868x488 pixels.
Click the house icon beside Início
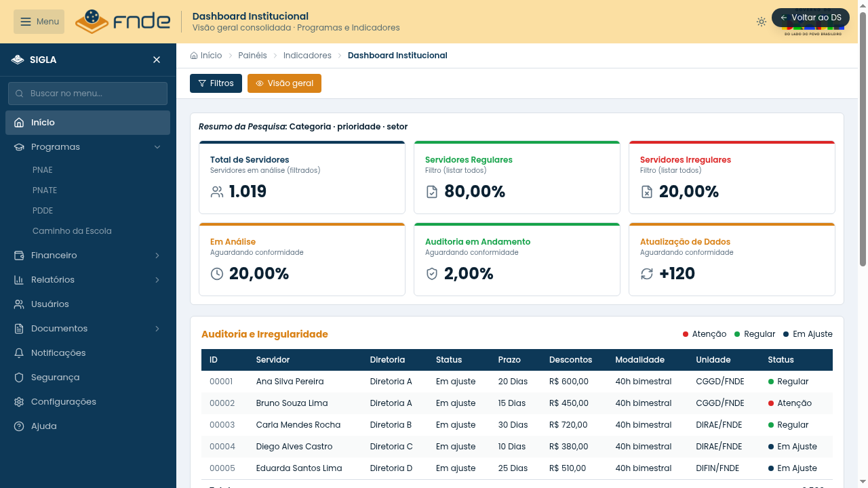pyautogui.click(x=19, y=123)
